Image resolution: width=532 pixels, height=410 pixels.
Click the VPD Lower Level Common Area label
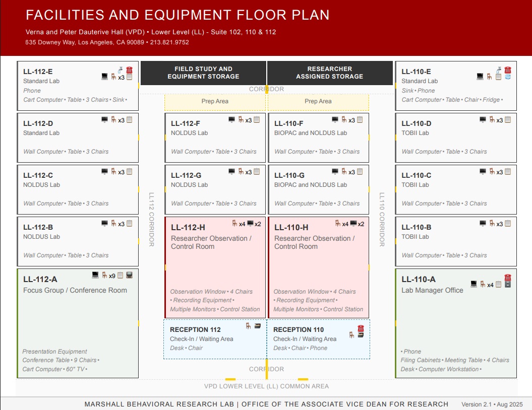point(266,386)
